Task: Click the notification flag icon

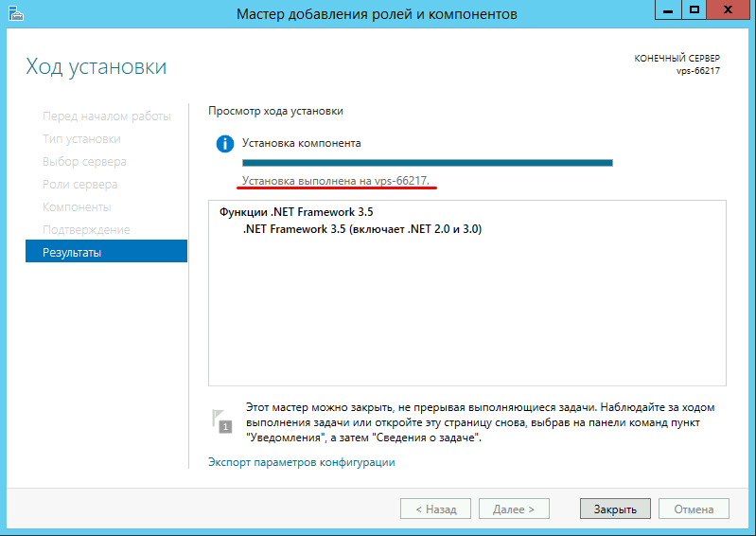Action: [x=221, y=420]
